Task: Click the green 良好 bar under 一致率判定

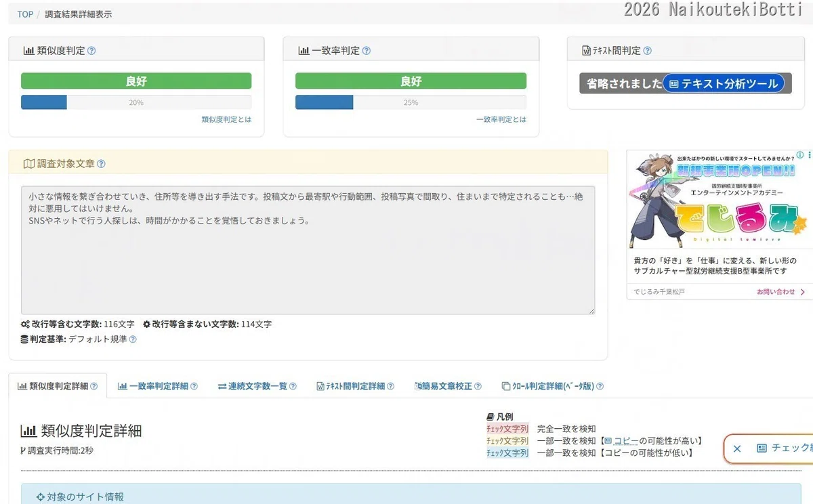Action: pyautogui.click(x=411, y=81)
